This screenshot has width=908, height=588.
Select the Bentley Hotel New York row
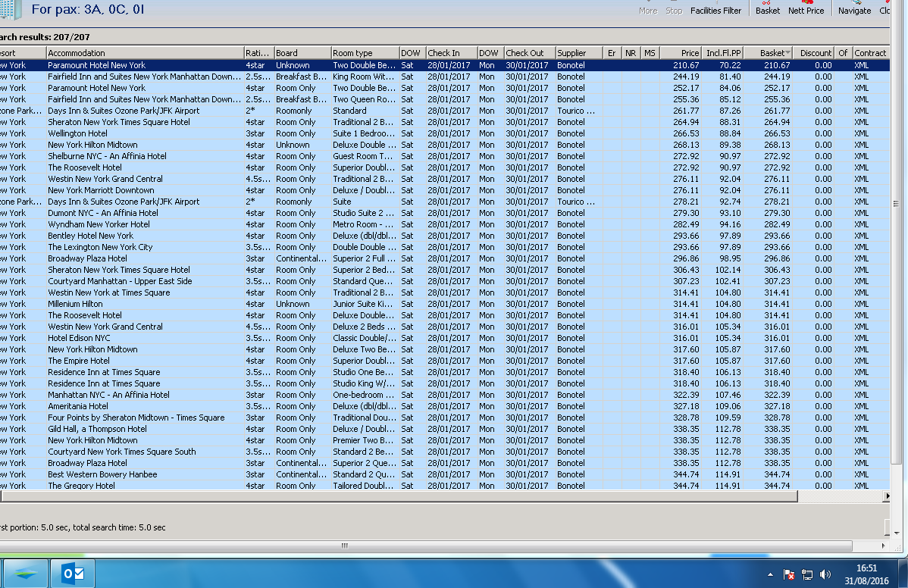[x=445, y=236]
